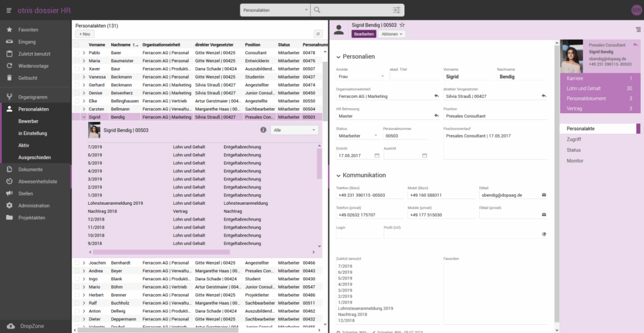The image size is (644, 333).
Task: Create new record with Neu button
Action: 84,34
